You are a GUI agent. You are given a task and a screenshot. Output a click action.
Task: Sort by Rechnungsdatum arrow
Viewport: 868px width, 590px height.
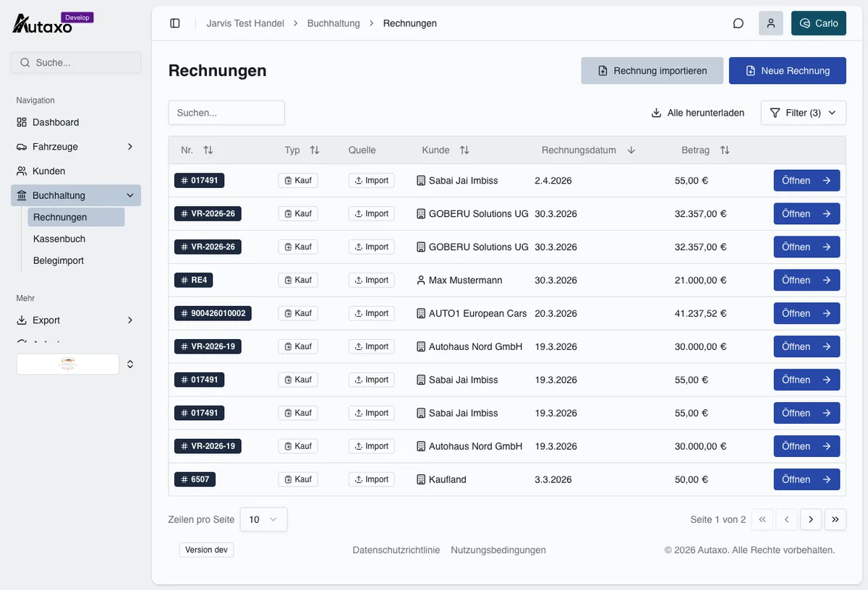pyautogui.click(x=631, y=150)
